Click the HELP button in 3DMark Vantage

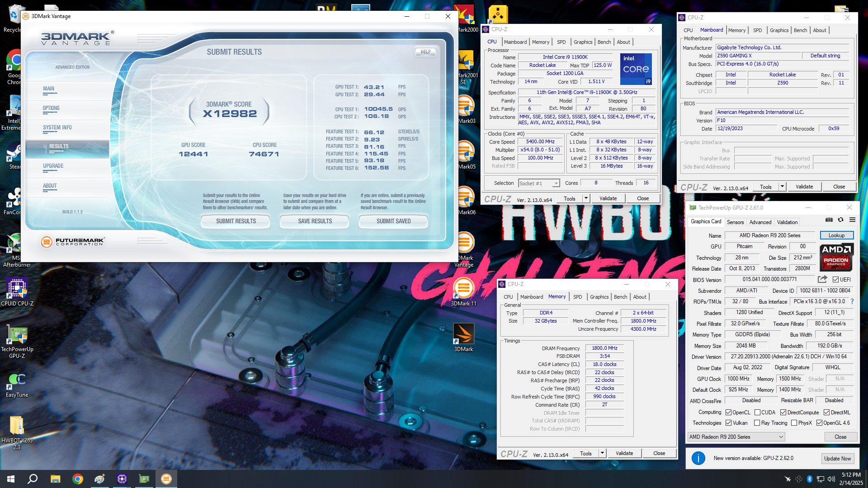pos(425,52)
